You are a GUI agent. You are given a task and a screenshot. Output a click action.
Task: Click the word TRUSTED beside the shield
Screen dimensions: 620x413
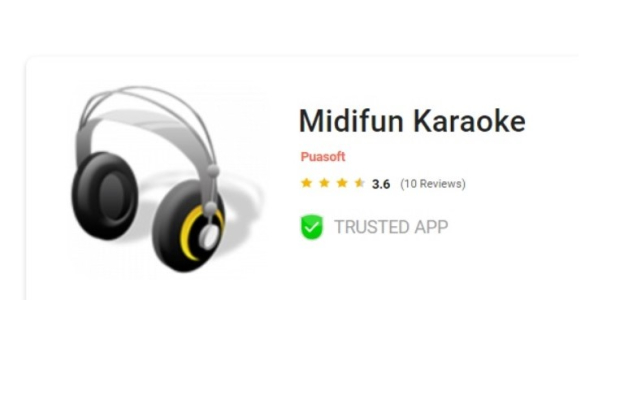[372, 227]
